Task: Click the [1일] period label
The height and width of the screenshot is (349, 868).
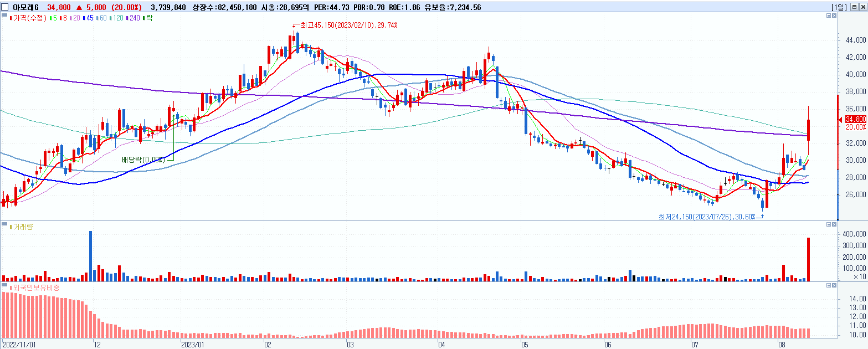Action: click(839, 7)
